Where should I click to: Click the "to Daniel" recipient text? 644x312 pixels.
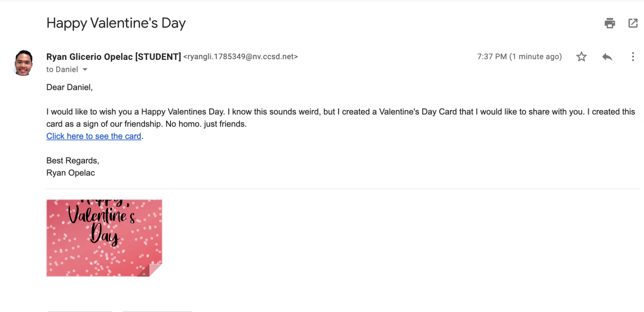pyautogui.click(x=62, y=69)
